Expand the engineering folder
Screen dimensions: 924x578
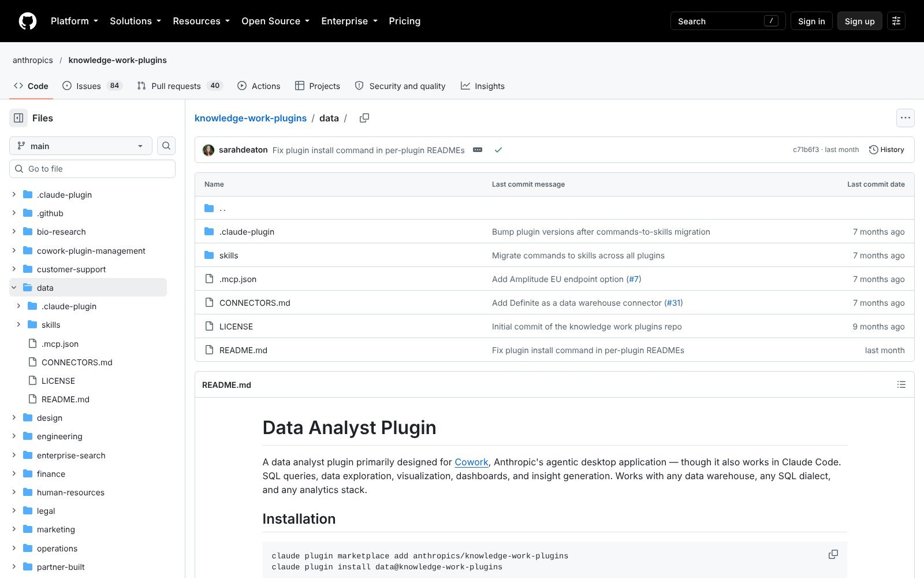14,436
